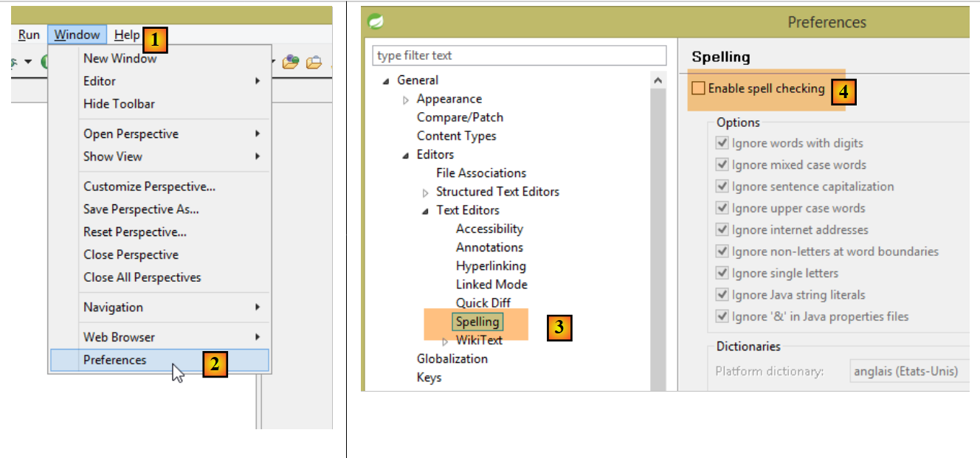980x458 pixels.
Task: Select Quick Diff in preferences tree
Action: point(483,303)
